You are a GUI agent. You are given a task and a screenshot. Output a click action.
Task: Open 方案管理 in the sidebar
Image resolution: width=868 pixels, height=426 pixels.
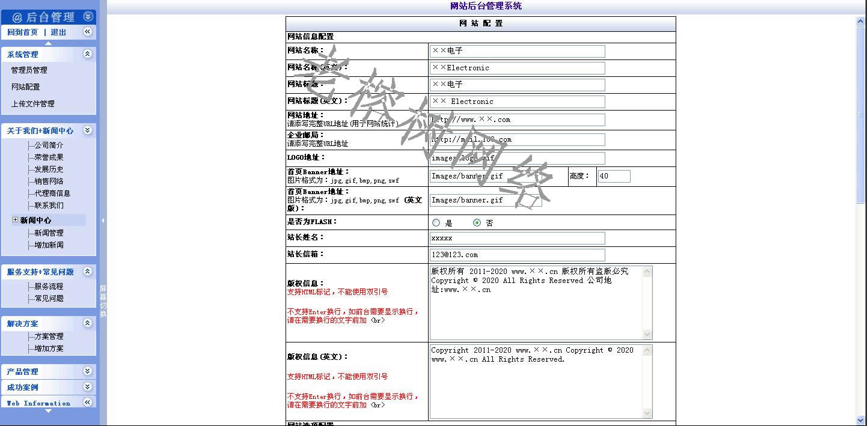click(x=49, y=336)
